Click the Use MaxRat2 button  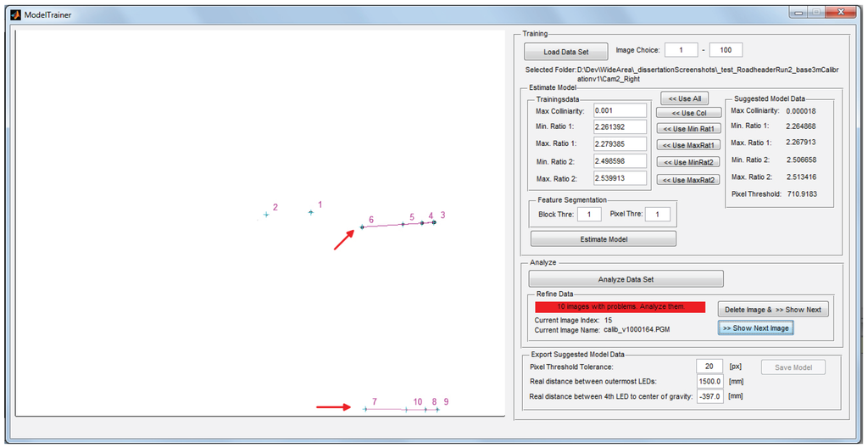(688, 179)
